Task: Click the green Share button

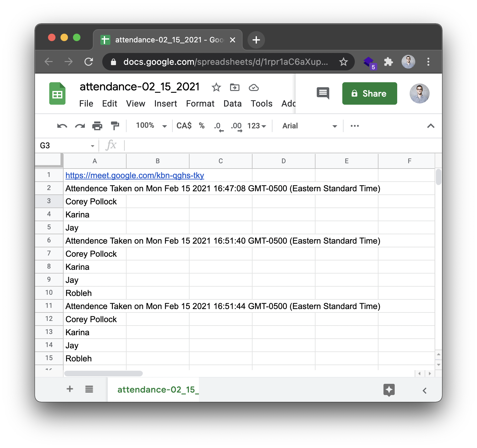Action: pos(369,93)
